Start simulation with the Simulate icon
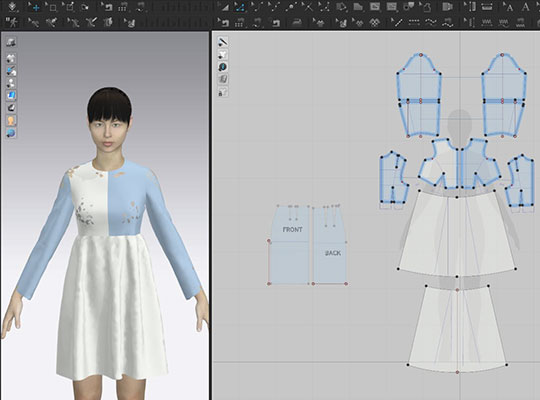The image size is (540, 400). click(13, 7)
